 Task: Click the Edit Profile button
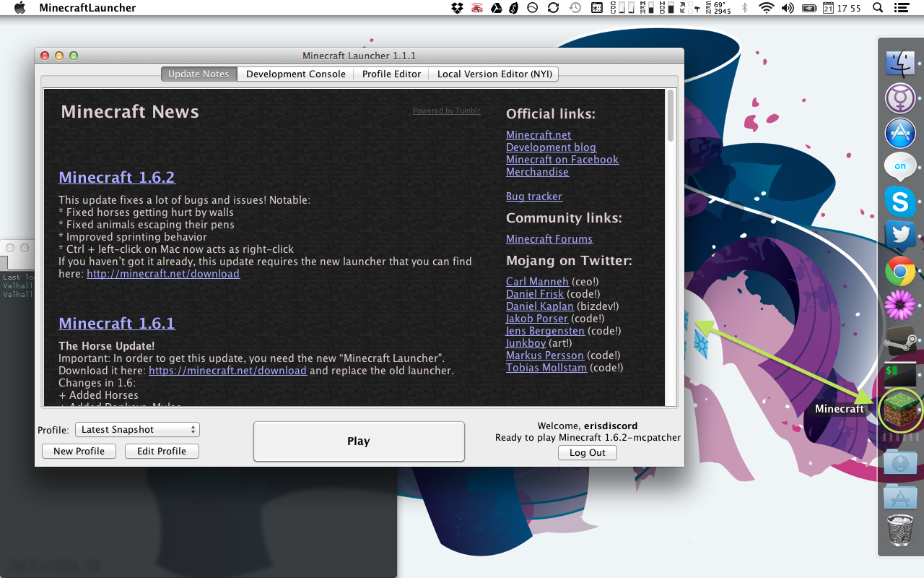(x=162, y=452)
